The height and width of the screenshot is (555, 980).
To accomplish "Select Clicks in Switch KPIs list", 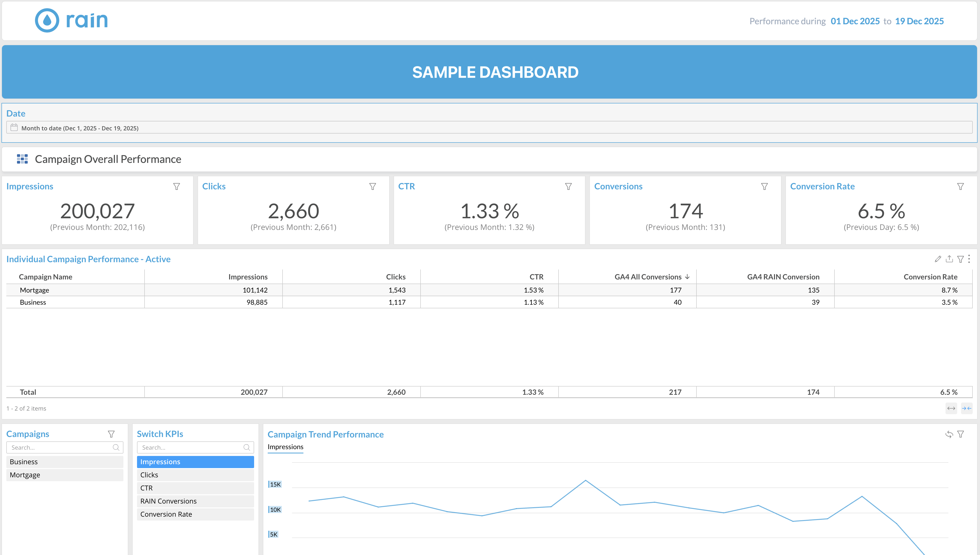I will pyautogui.click(x=195, y=475).
